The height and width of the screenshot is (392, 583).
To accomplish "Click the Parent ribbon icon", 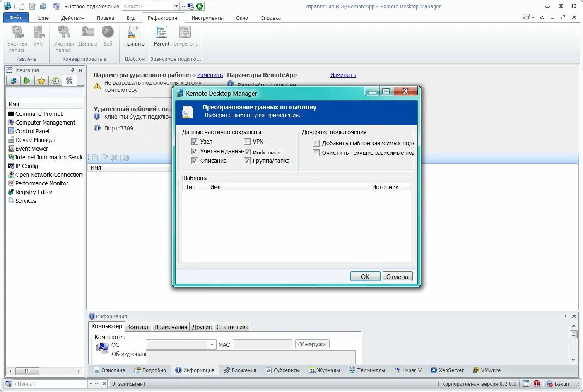I will (161, 32).
